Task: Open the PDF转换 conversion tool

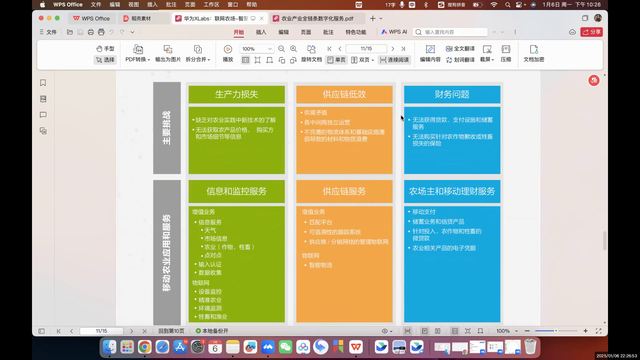Action: click(x=138, y=53)
